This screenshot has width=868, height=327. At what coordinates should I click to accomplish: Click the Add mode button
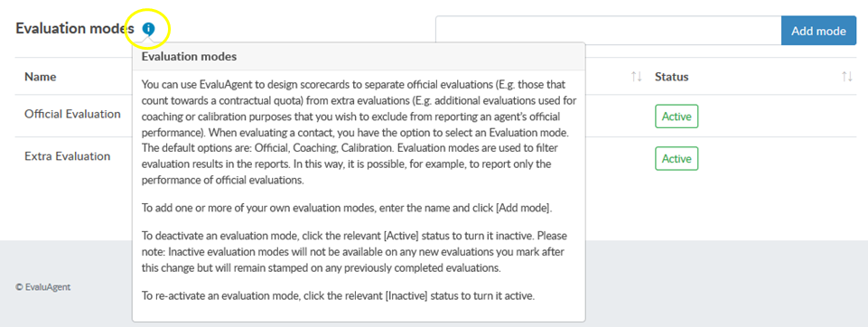[x=818, y=31]
